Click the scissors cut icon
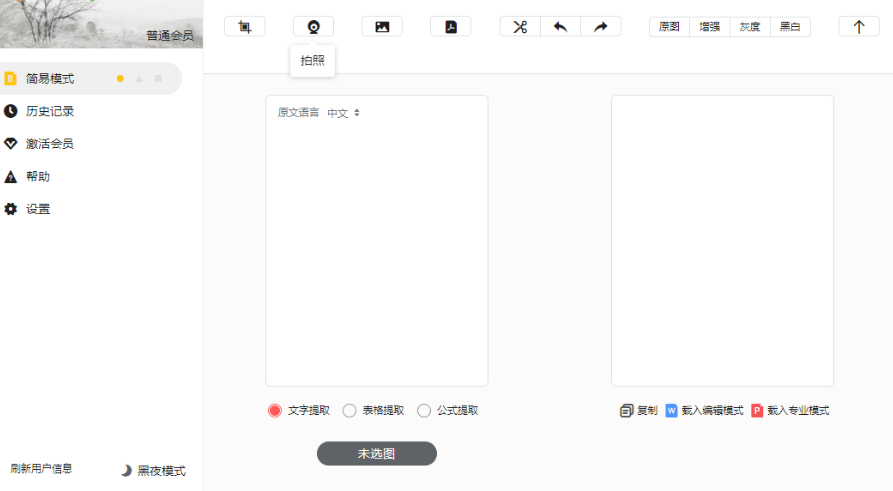The height and width of the screenshot is (491, 893). click(520, 27)
